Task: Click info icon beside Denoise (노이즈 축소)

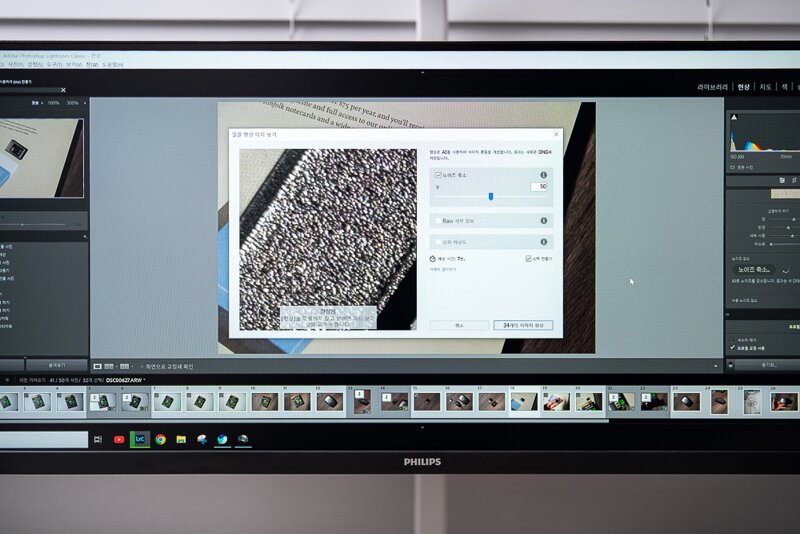Action: click(543, 175)
